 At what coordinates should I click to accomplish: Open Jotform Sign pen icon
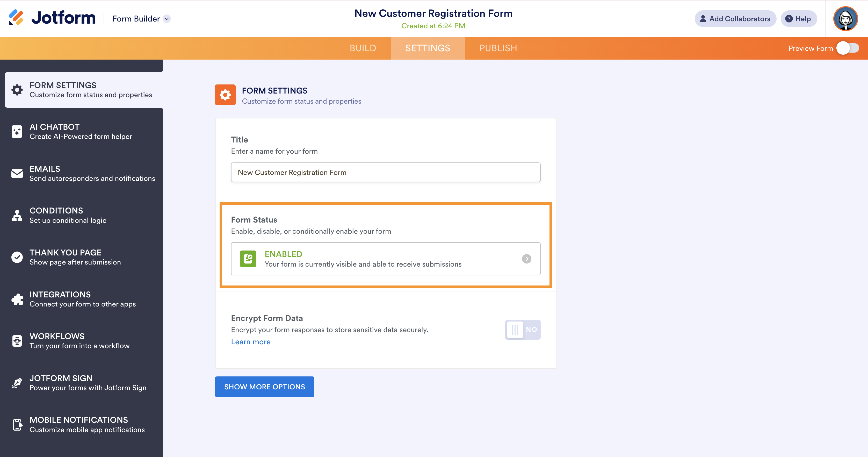[x=17, y=383]
